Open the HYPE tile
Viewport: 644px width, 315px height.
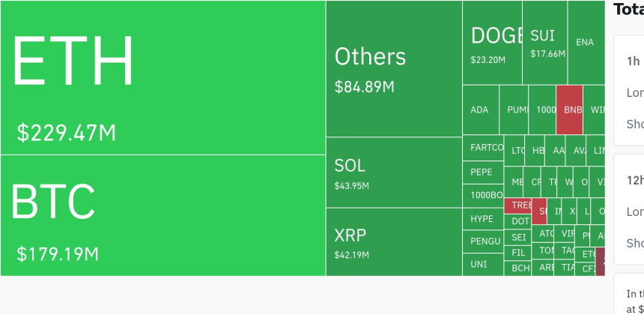click(483, 219)
